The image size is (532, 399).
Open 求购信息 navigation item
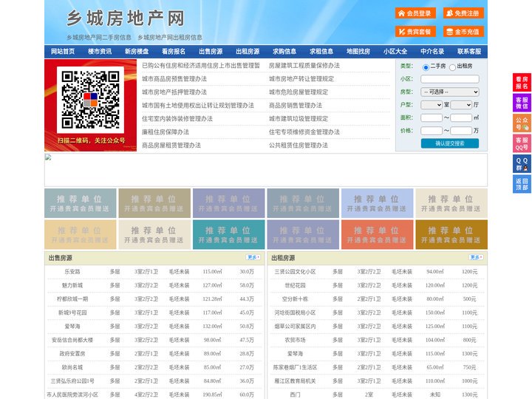[x=284, y=52]
